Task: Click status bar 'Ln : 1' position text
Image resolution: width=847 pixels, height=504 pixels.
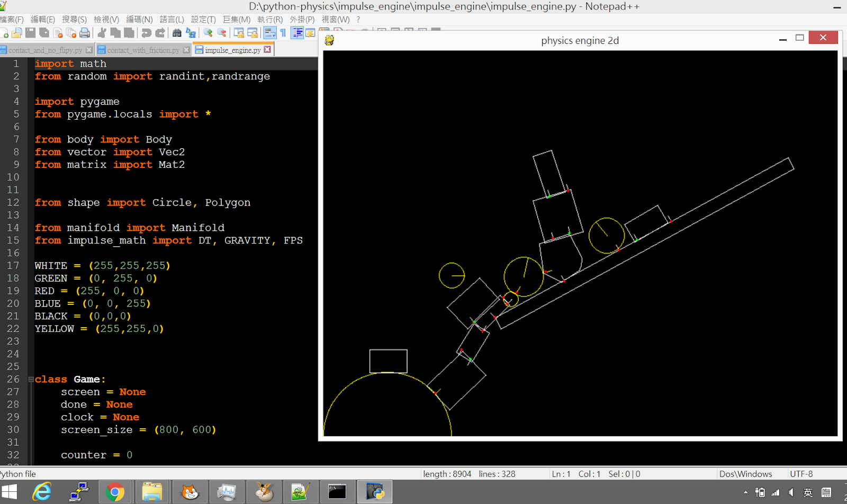Action: (561, 474)
